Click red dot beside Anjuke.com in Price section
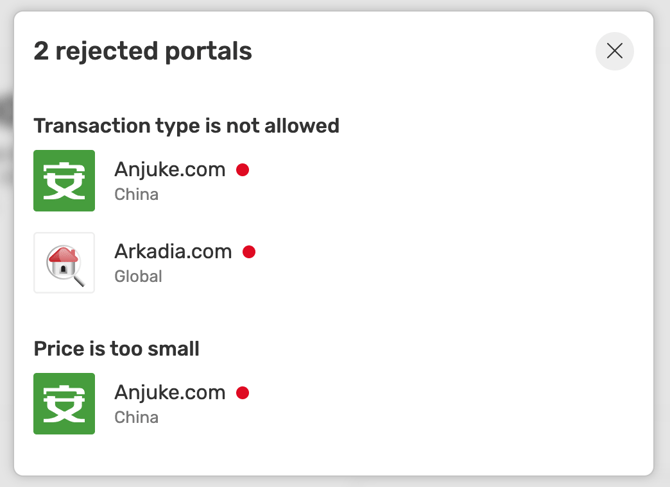The height and width of the screenshot is (487, 670). click(242, 393)
